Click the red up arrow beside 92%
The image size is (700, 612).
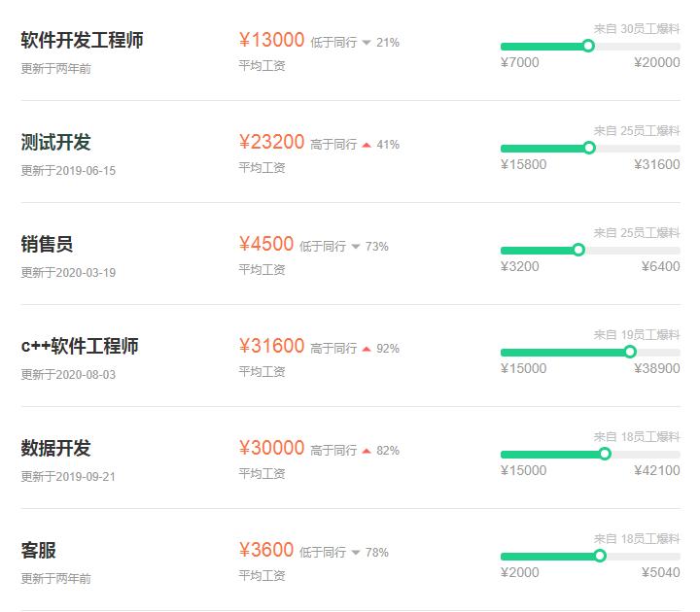367,349
